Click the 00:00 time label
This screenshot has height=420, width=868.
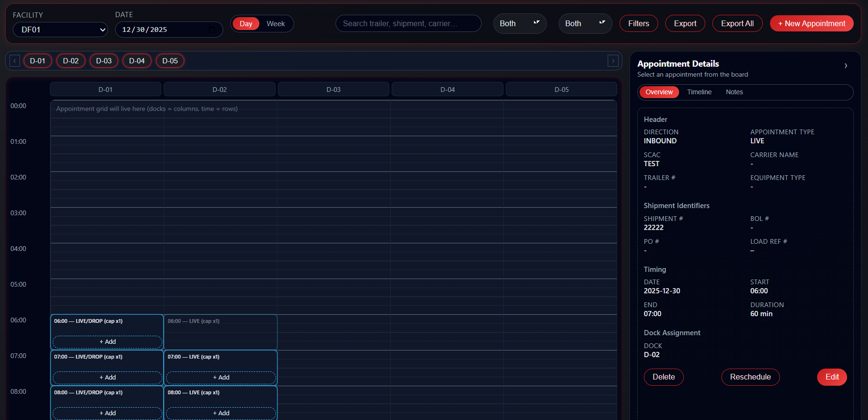(18, 106)
